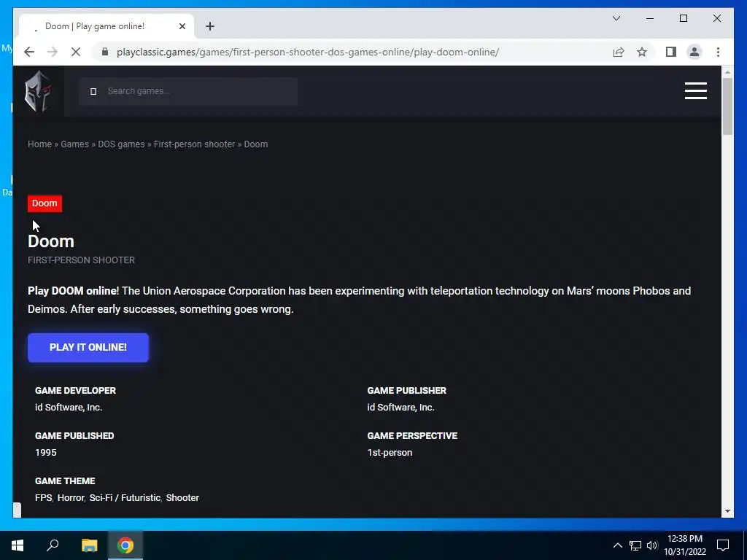Image resolution: width=747 pixels, height=560 pixels.
Task: Open First-person shooter breadcrumb
Action: (x=194, y=144)
